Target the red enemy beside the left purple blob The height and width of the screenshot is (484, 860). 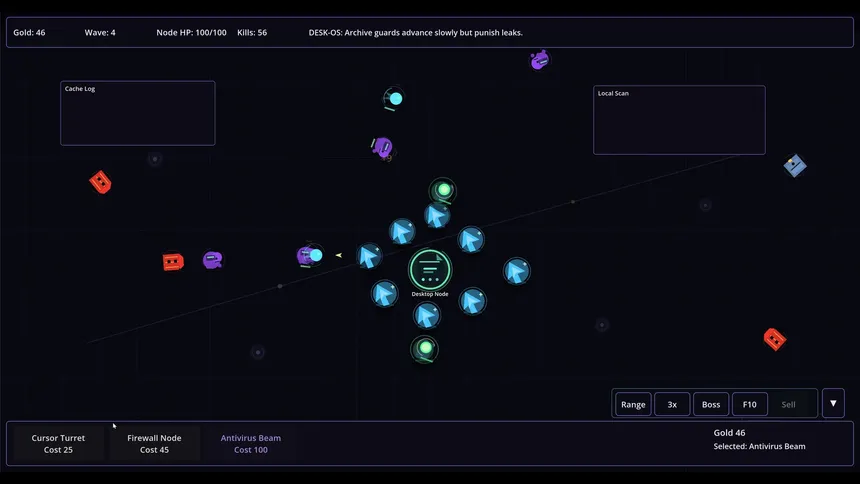pos(173,262)
